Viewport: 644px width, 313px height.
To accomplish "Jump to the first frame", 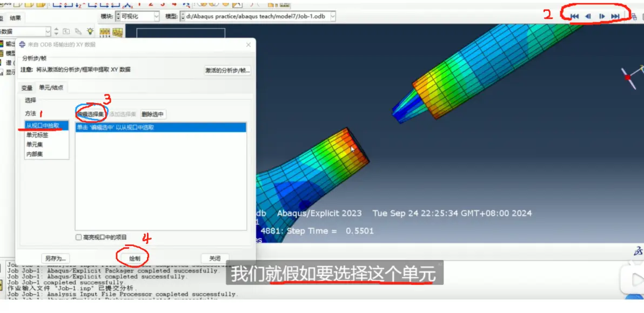I will 575,16.
